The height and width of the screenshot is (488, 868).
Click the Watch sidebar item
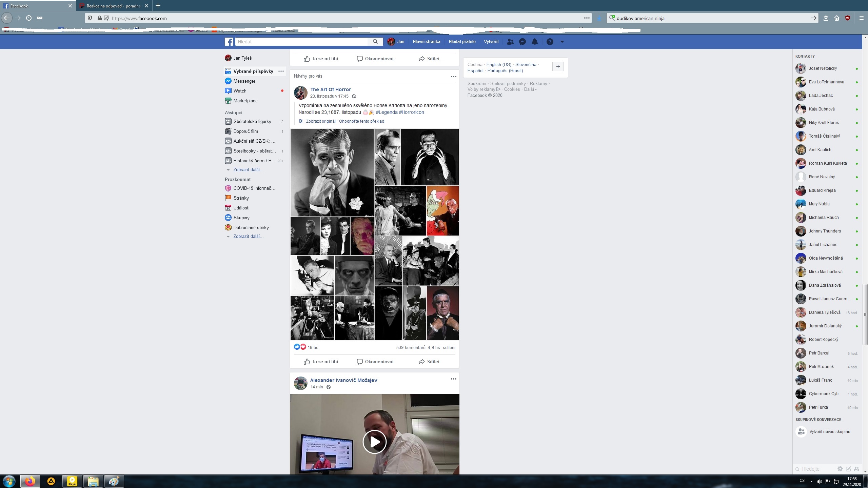[240, 91]
